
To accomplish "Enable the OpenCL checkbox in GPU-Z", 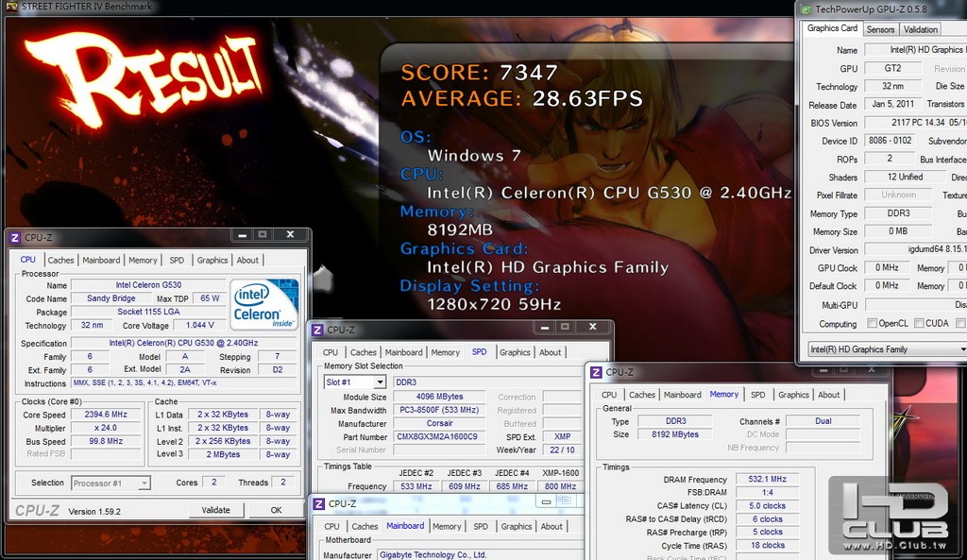I will [872, 323].
